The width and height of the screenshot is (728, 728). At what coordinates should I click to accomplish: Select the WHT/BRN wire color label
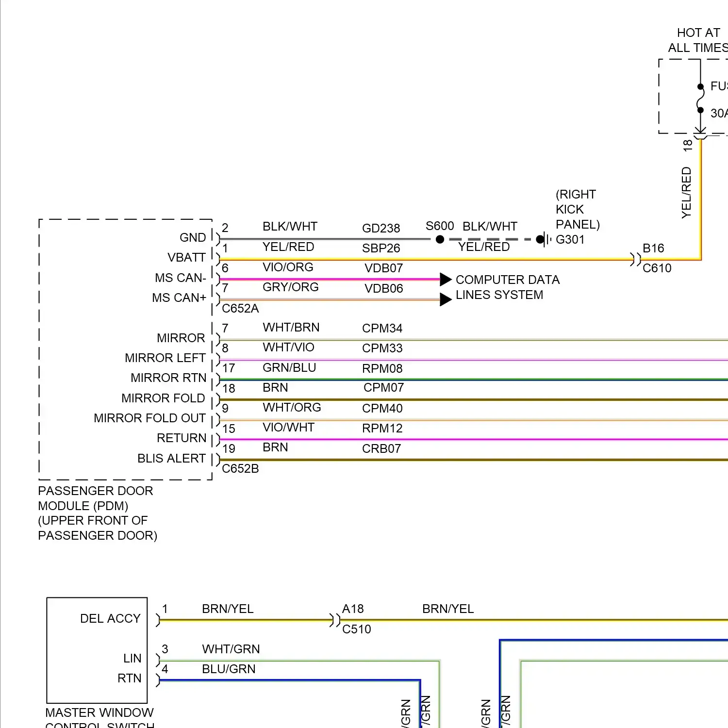point(291,327)
